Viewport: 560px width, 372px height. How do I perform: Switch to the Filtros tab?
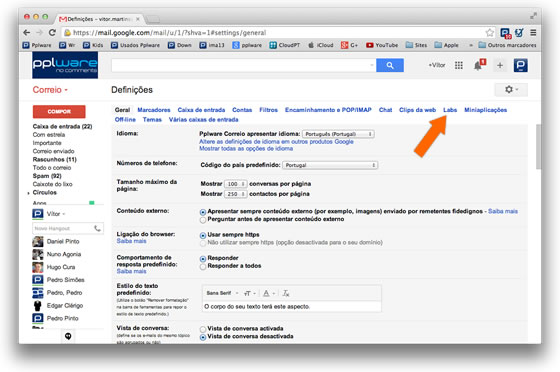click(x=268, y=110)
